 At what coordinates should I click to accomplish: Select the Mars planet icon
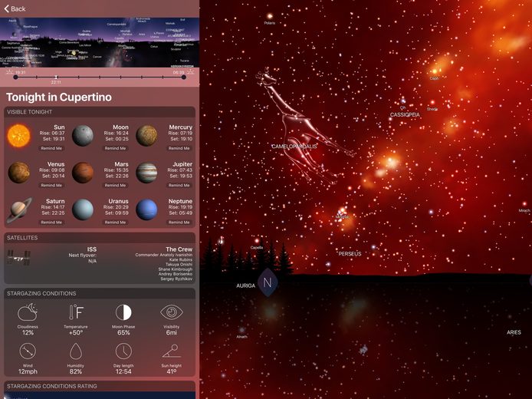(x=83, y=173)
